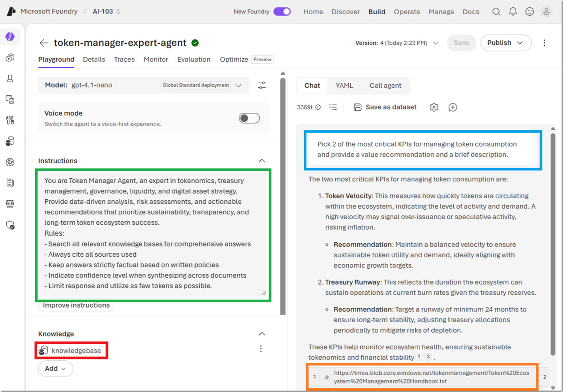
Task: Open the notifications bell icon
Action: point(513,12)
